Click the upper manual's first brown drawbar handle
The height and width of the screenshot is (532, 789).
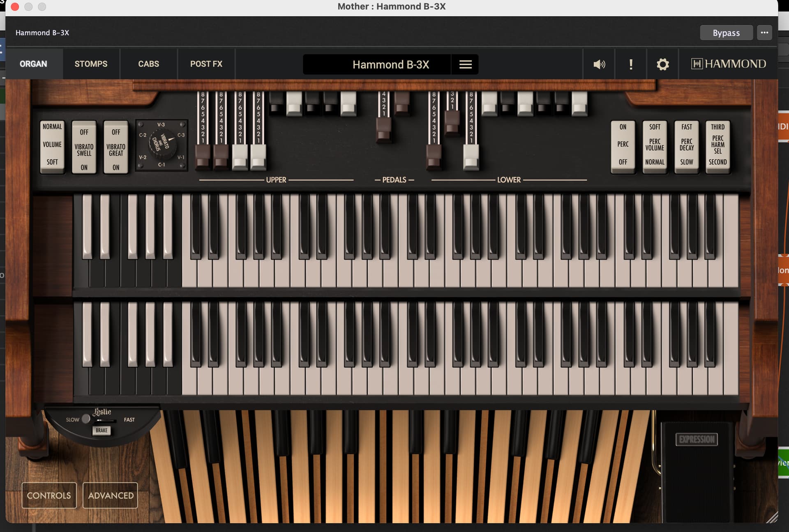coord(203,158)
